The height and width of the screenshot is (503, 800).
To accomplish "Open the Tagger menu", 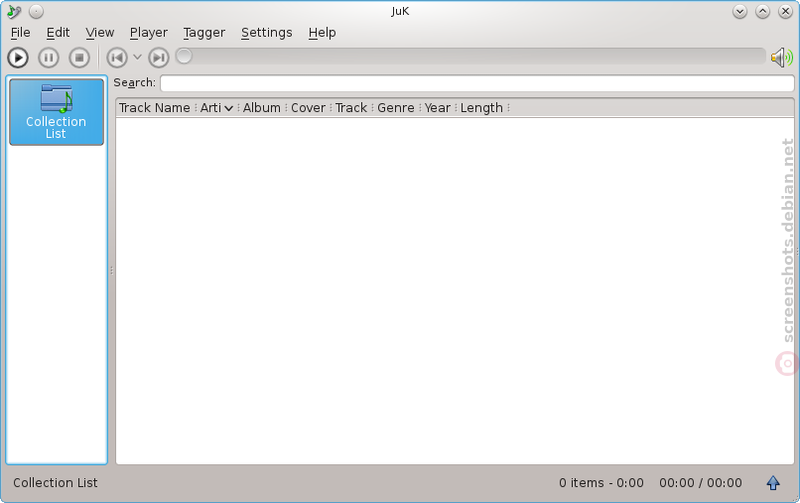I will click(x=204, y=33).
